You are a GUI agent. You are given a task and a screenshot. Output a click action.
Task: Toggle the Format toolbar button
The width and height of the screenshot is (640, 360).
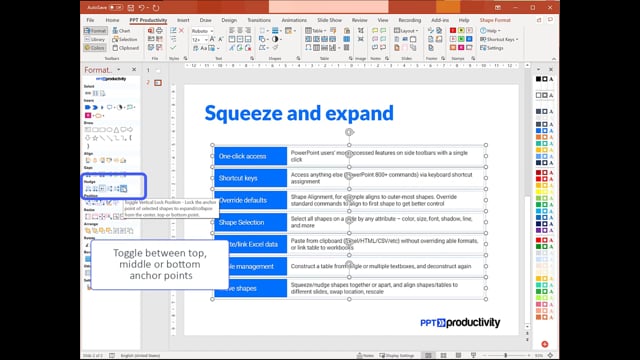pyautogui.click(x=95, y=31)
